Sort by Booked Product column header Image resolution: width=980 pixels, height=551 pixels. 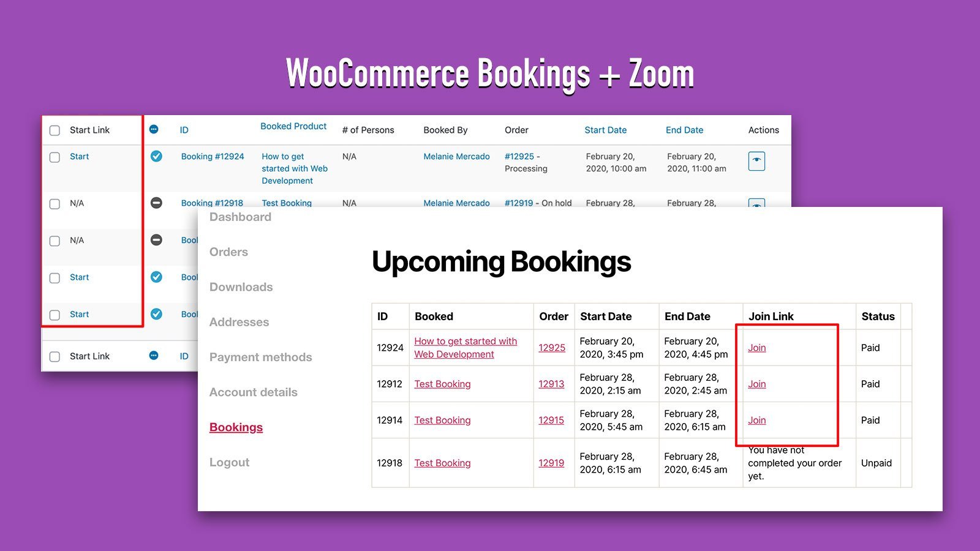293,126
